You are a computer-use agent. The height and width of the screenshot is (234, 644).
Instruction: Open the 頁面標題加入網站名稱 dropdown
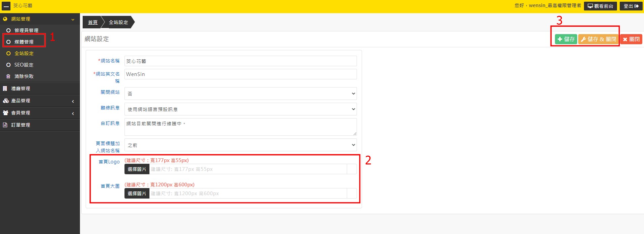coord(240,145)
